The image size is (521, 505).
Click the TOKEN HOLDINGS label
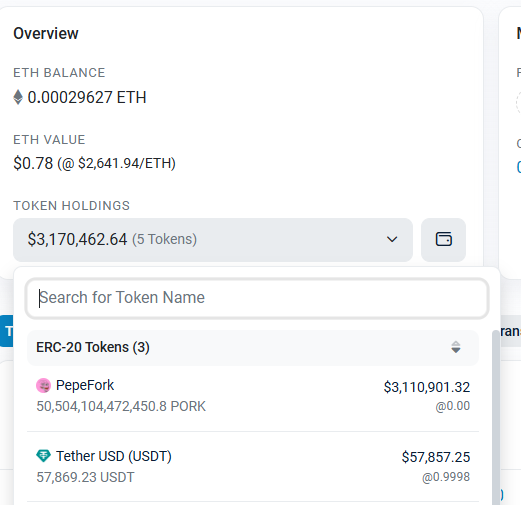click(x=71, y=206)
